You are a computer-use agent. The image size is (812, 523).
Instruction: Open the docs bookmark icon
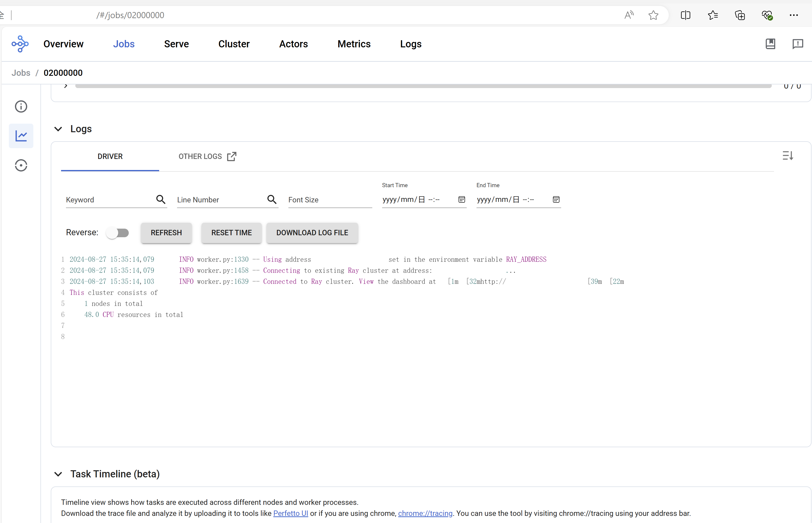770,44
